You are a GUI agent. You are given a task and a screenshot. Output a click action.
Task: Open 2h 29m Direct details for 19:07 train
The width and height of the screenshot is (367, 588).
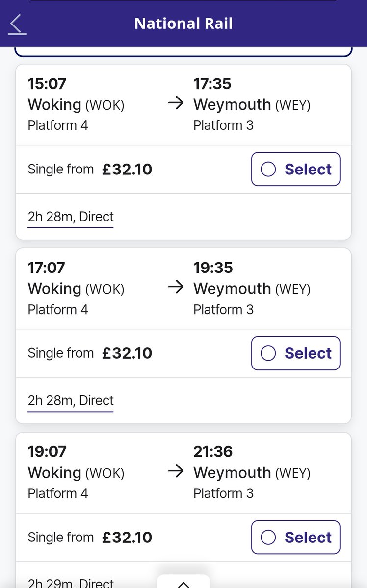tap(71, 583)
